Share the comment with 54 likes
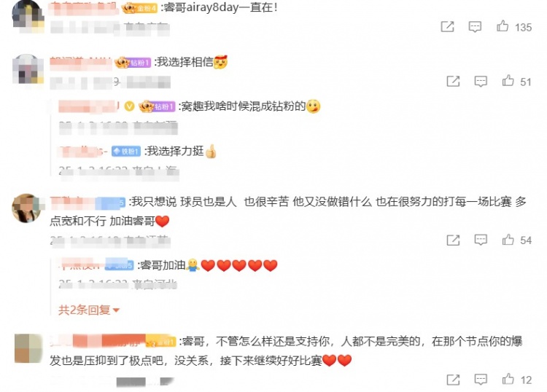The image size is (547, 392). 453,240
